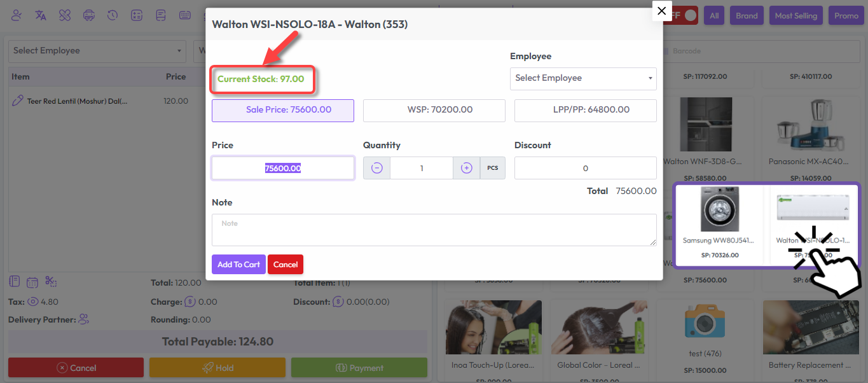Open the Promo tab
Screen dimensions: 868x383
point(846,15)
